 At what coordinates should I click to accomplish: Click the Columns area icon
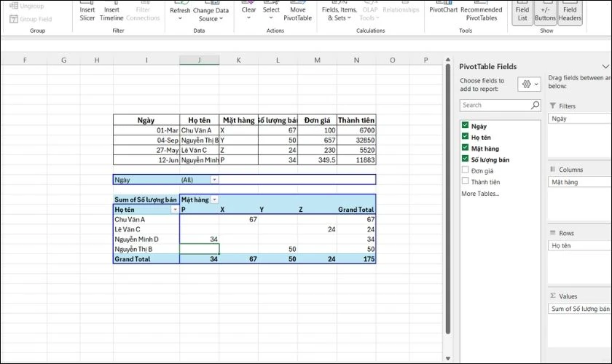click(x=553, y=170)
